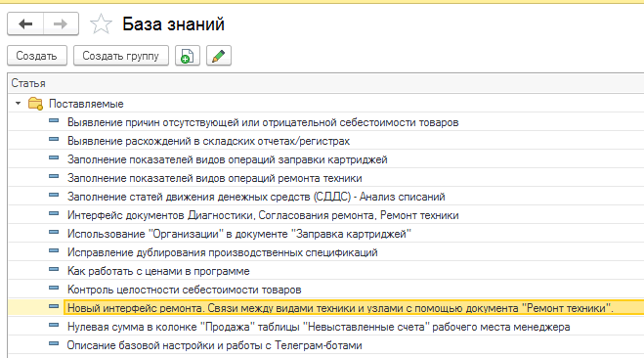Click item icon beside Описание базовой настройки
The height and width of the screenshot is (358, 644).
tap(54, 343)
